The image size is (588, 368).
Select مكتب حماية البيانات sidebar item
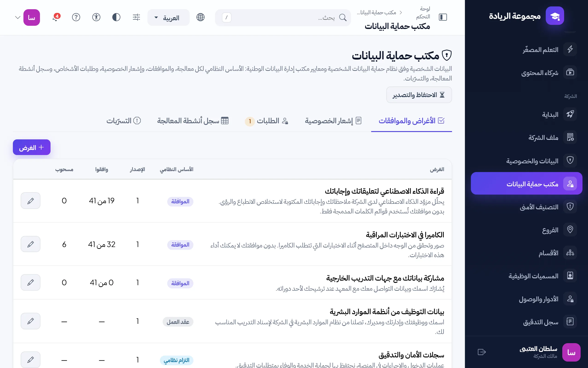[x=526, y=184]
